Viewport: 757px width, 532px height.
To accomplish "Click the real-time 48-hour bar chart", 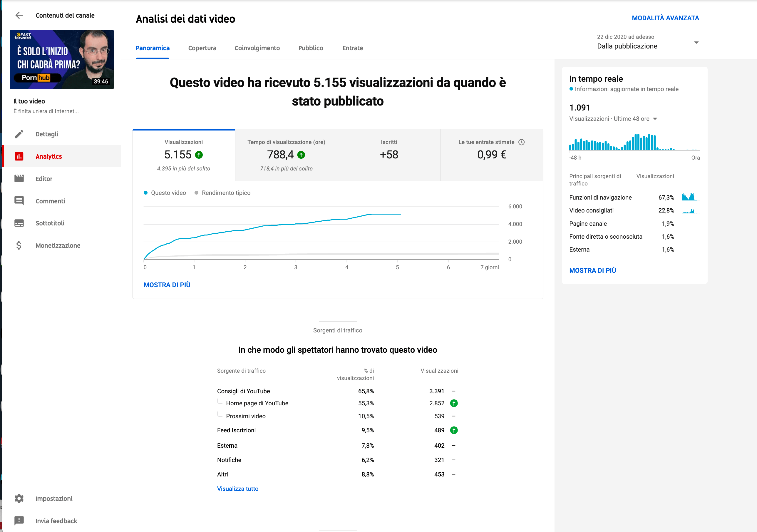I will (x=634, y=142).
